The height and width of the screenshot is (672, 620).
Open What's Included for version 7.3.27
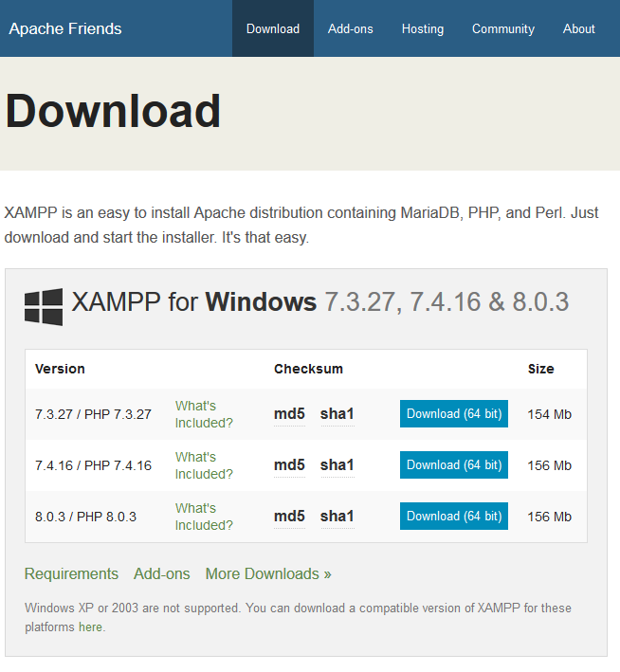click(x=204, y=414)
